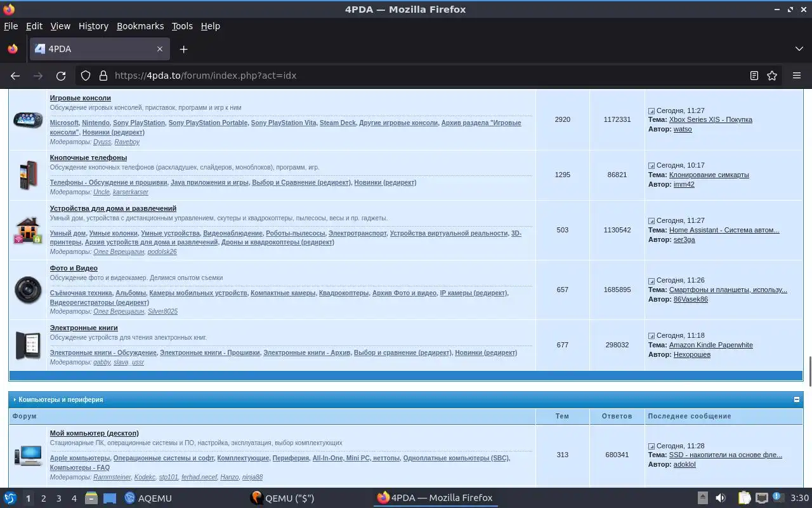Image resolution: width=812 pixels, height=508 pixels.
Task: Click the site security padlock icon
Action: (x=103, y=76)
